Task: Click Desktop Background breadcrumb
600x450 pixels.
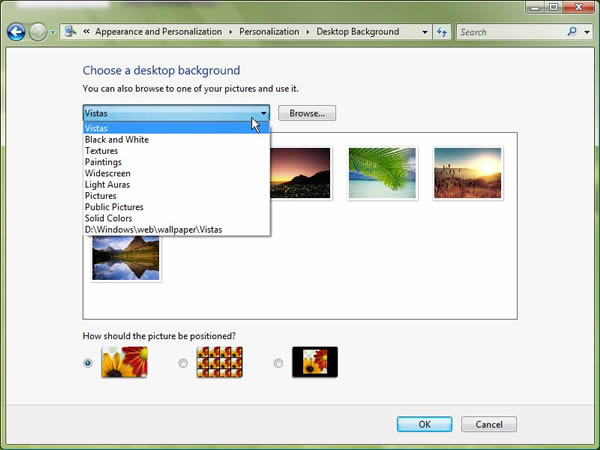Action: [357, 31]
